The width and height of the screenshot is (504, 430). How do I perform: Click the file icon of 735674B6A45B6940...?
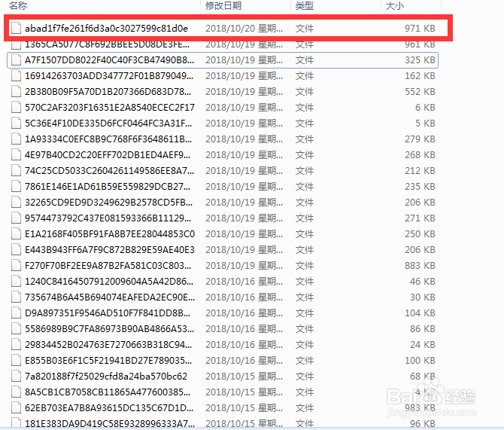point(16,297)
